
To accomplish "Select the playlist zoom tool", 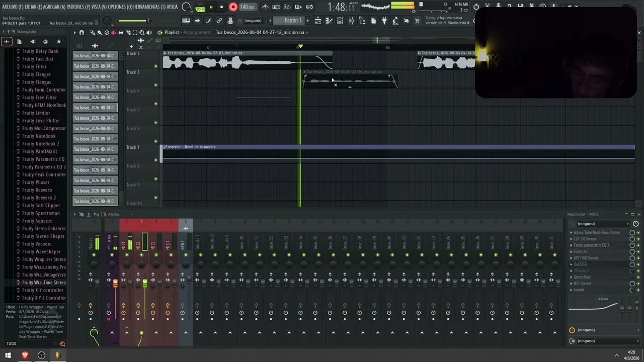I will pos(142,33).
